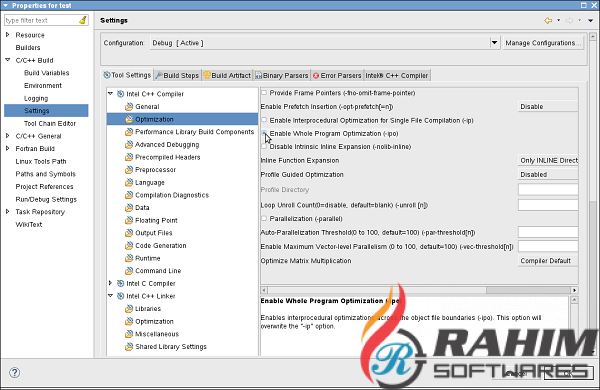
Task: Toggle Provide Frame Pointers checkbox
Action: coord(264,93)
